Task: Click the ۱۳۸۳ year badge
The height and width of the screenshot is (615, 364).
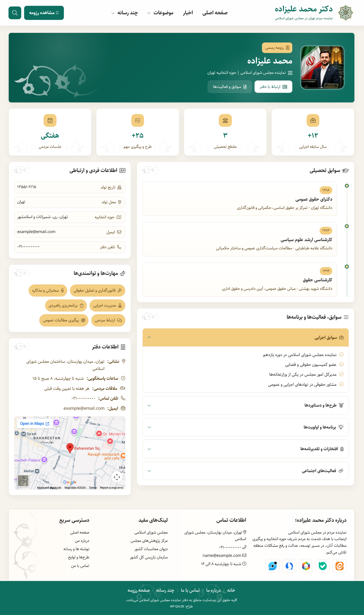Action: click(x=326, y=231)
